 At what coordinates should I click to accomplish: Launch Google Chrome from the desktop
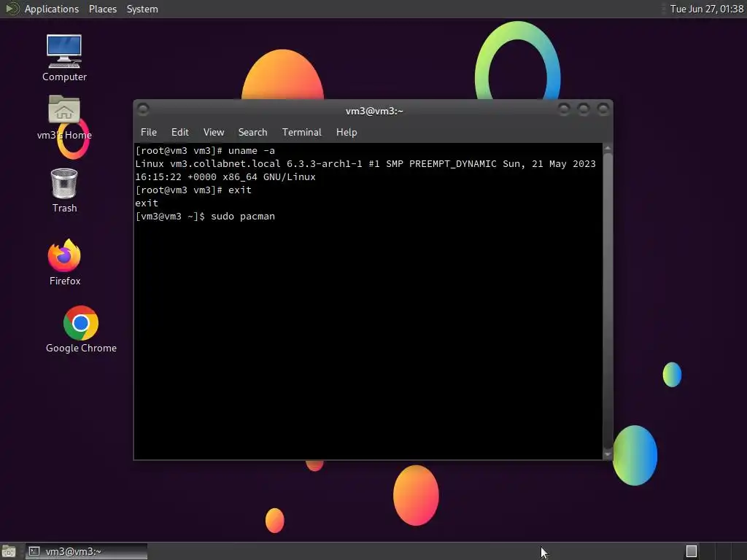[81, 329]
